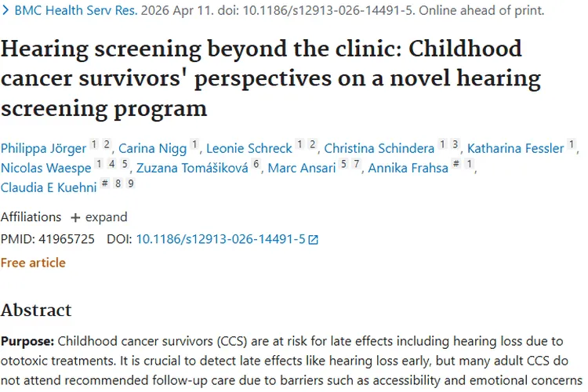Open author Philippa Jörger's profile

coord(42,147)
